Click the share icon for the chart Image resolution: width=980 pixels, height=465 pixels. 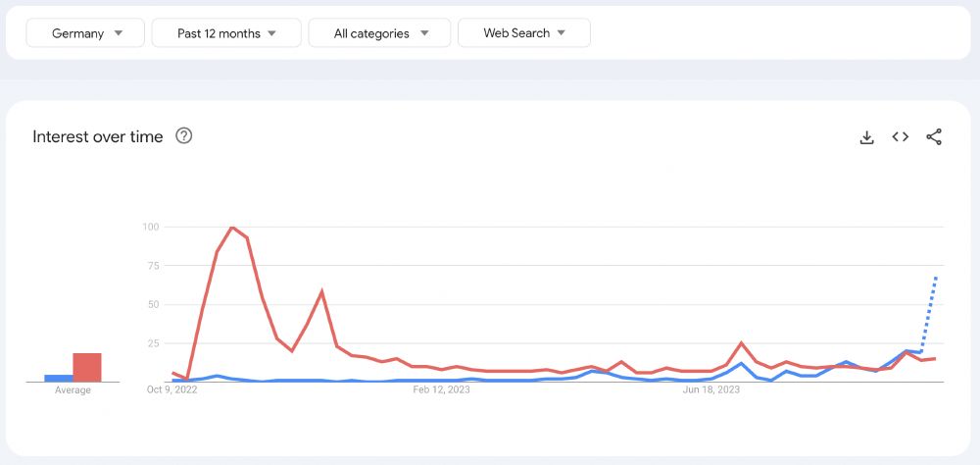[934, 137]
